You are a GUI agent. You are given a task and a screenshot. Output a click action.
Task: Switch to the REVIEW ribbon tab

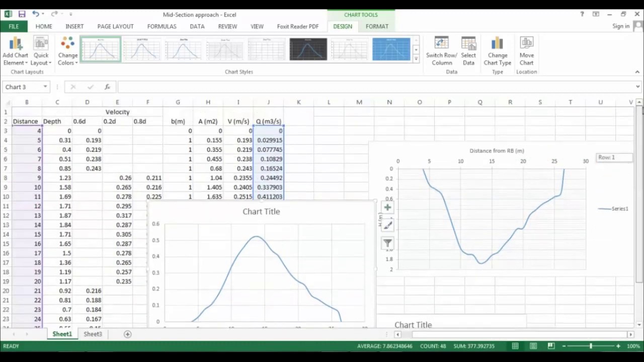[227, 26]
